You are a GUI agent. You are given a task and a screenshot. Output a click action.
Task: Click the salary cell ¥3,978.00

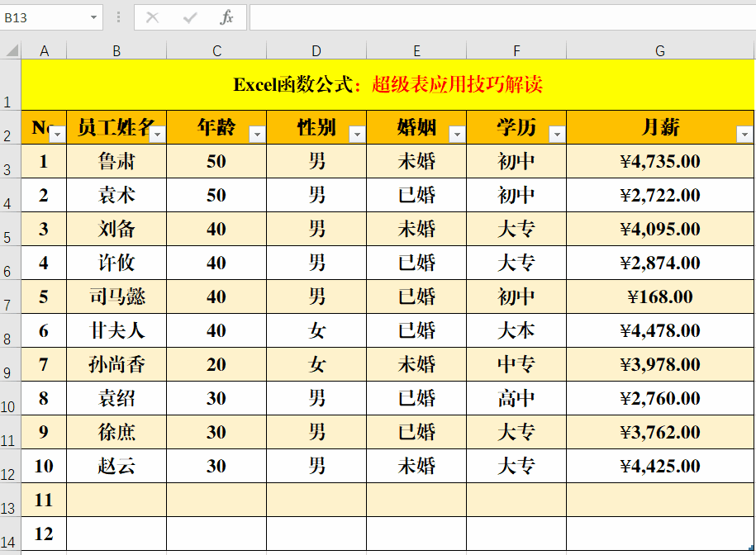[660, 365]
